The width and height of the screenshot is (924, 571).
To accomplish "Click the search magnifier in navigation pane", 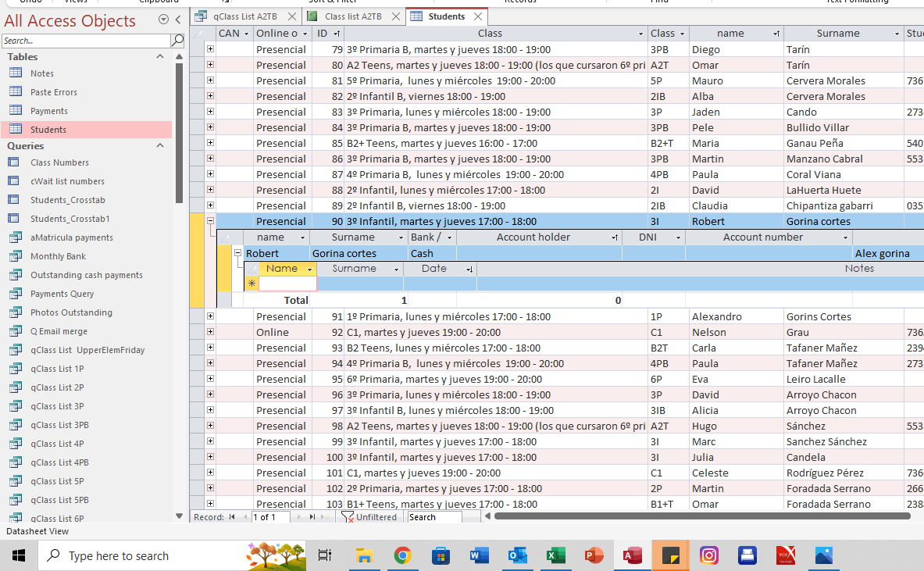I will coord(177,41).
